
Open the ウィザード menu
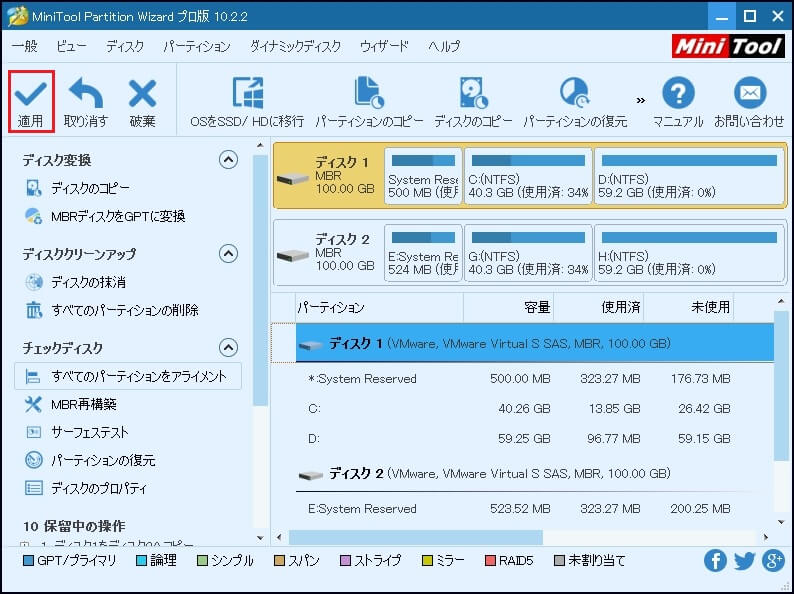click(x=384, y=47)
